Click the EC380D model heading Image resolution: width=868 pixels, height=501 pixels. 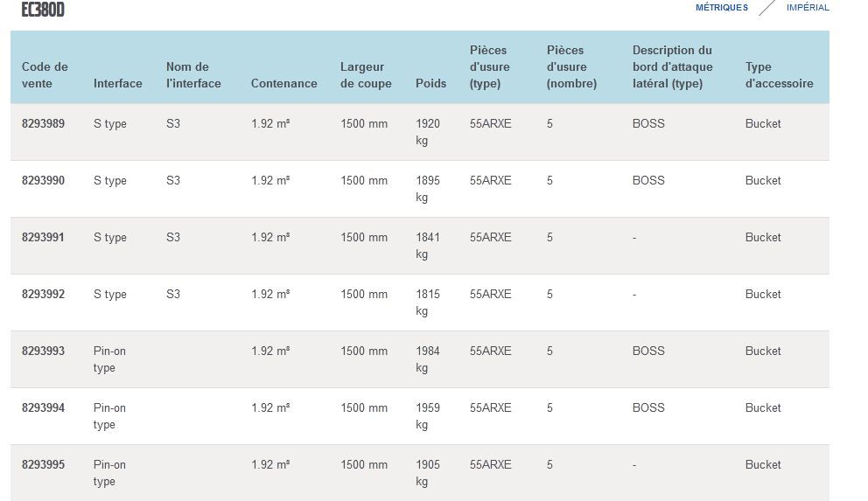click(x=43, y=10)
